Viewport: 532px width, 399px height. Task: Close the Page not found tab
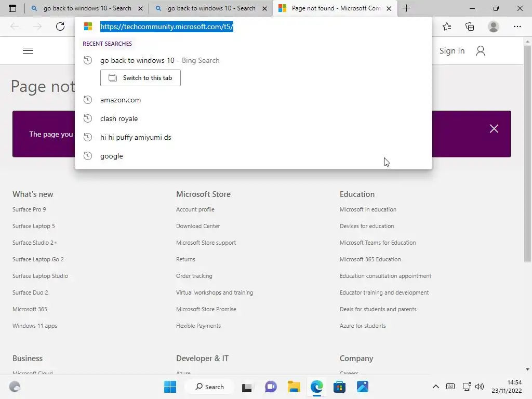(389, 8)
